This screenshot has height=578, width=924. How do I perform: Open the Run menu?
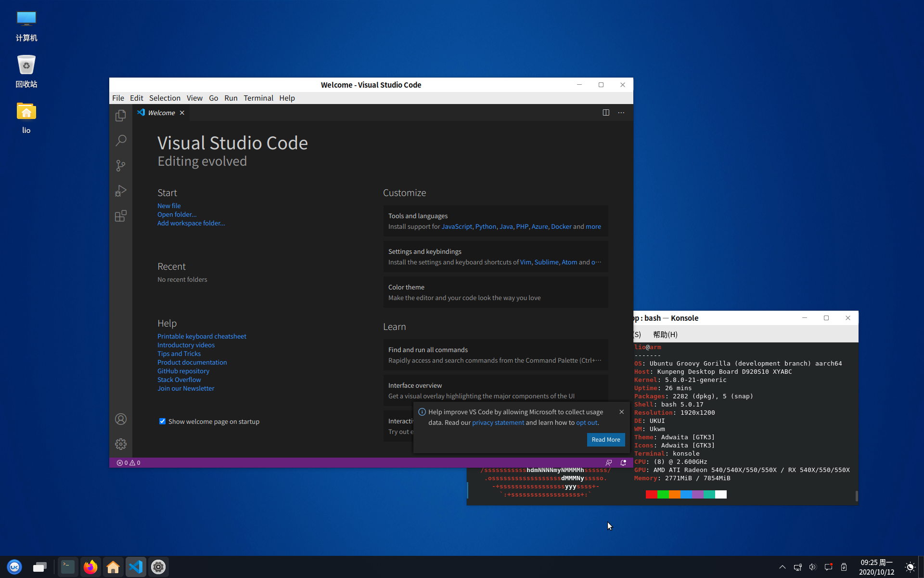point(231,98)
